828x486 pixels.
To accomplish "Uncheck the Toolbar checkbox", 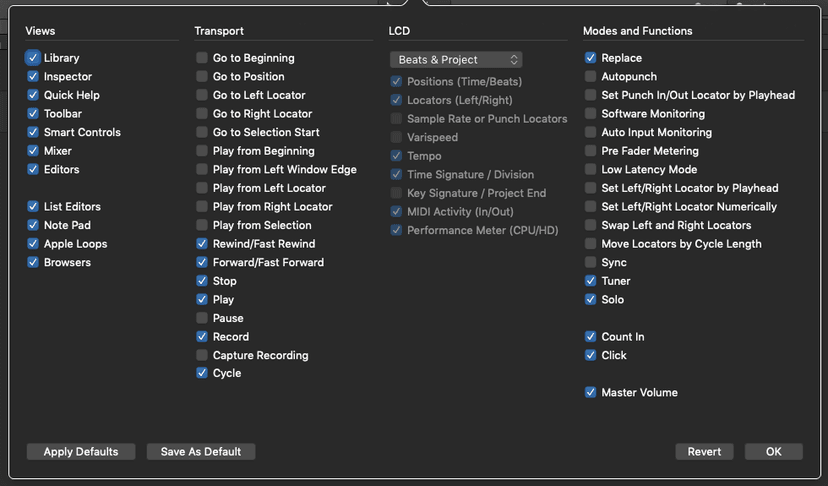I will (x=33, y=114).
